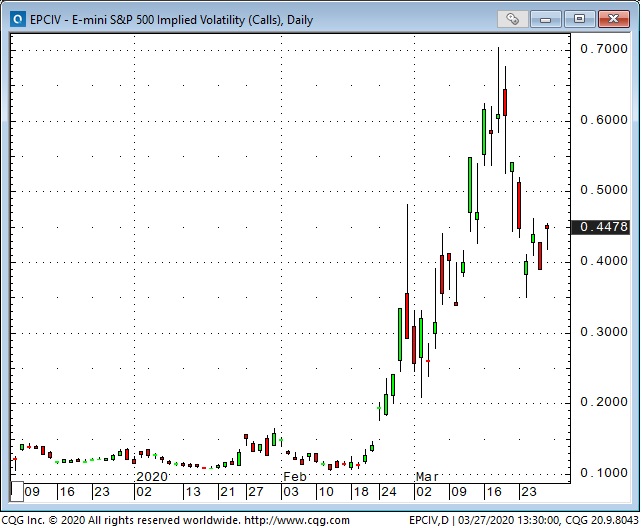642x528 pixels.
Task: Click the 27 date on time axis
Action: [x=255, y=492]
